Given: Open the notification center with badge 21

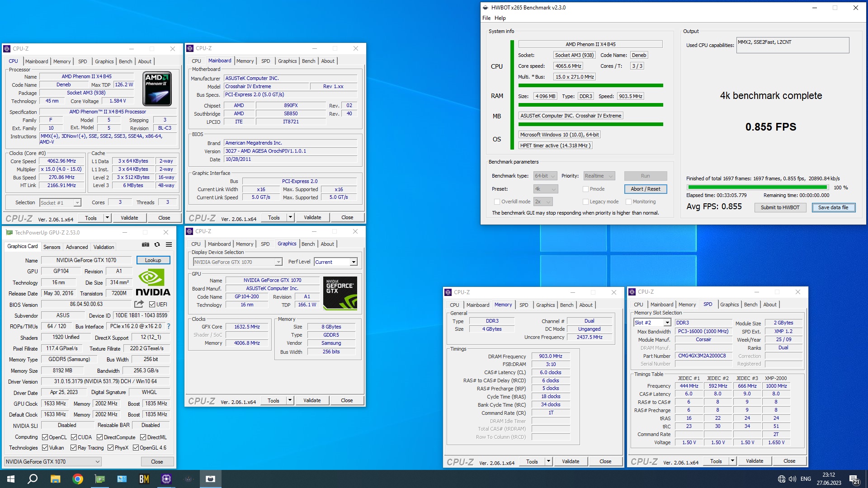Looking at the screenshot, I should pyautogui.click(x=854, y=479).
